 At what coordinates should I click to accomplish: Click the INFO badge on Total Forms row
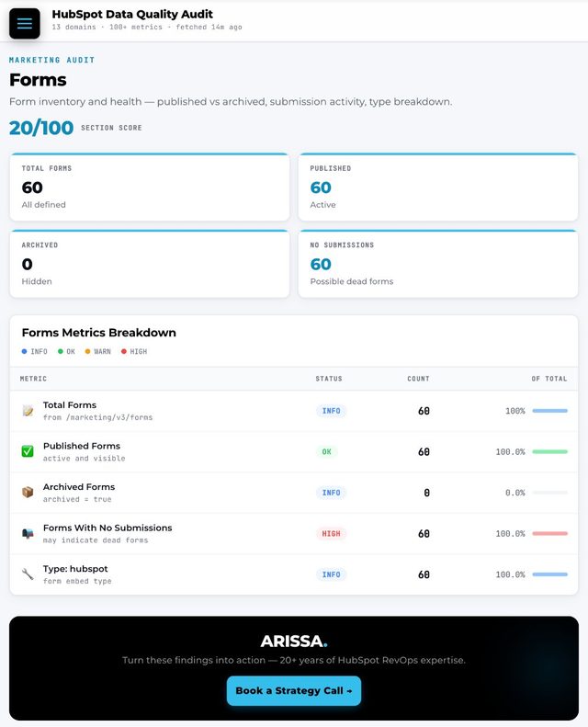[x=332, y=411]
